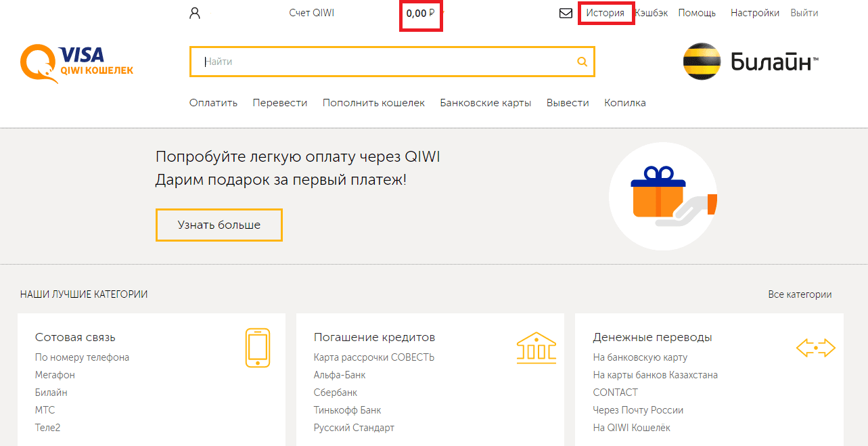The image size is (868, 446).
Task: Click the gift box illustration
Action: coord(663,196)
